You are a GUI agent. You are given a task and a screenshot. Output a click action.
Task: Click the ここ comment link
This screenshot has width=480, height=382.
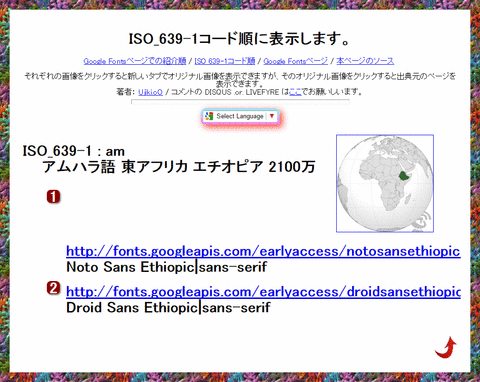pyautogui.click(x=295, y=92)
